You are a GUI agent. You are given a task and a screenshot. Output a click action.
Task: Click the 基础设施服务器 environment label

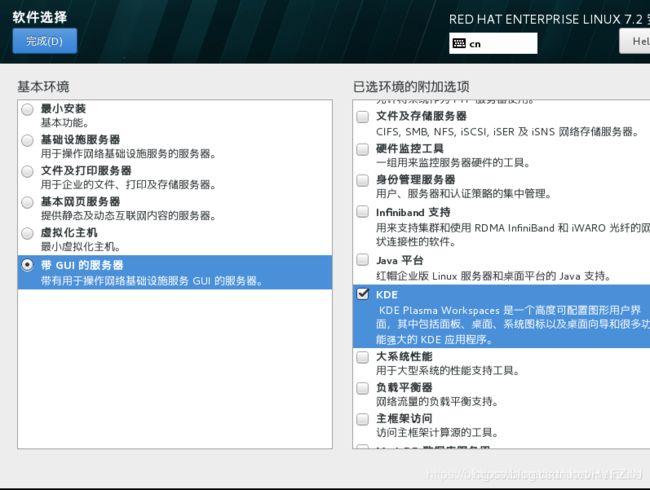tap(80, 140)
